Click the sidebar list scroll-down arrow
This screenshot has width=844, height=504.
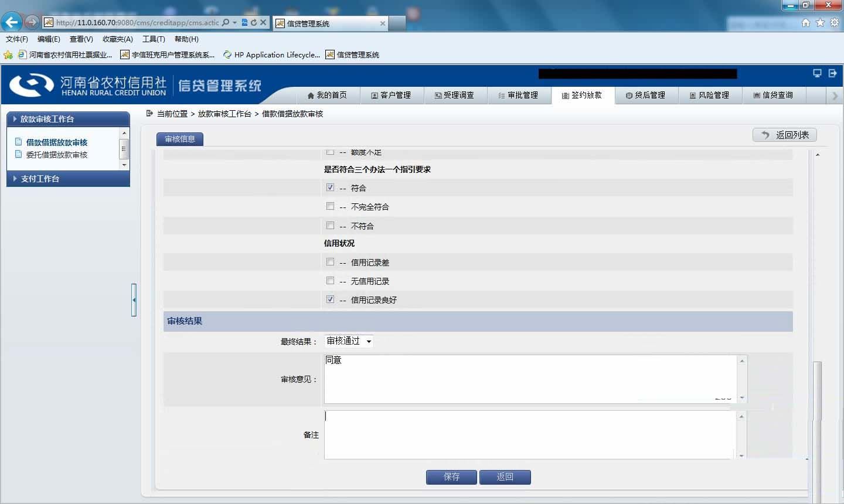tap(124, 165)
